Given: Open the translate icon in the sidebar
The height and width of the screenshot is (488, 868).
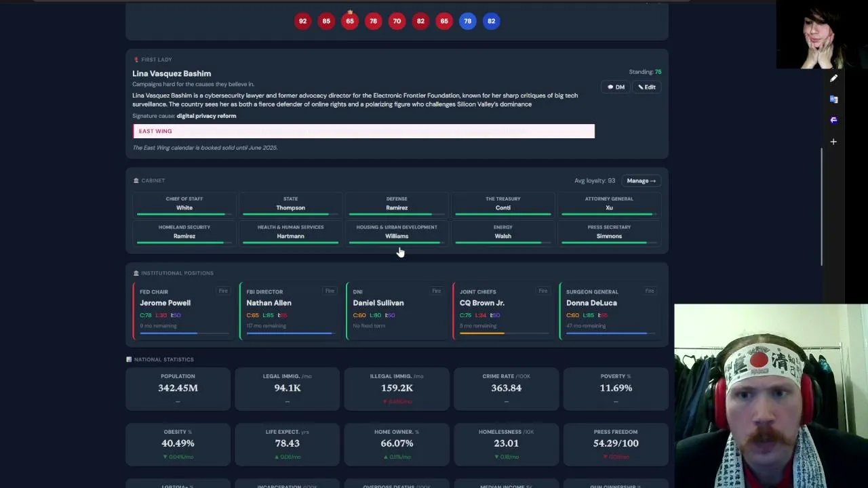Looking at the screenshot, I should click(833, 99).
